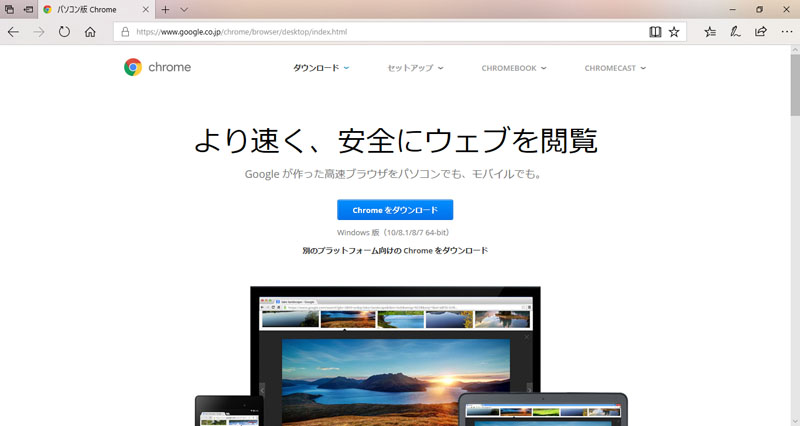Viewport: 800px width, 426px height.
Task: Open 別のプラットフォーム向けの Chrome をダウンロード link
Action: point(395,250)
